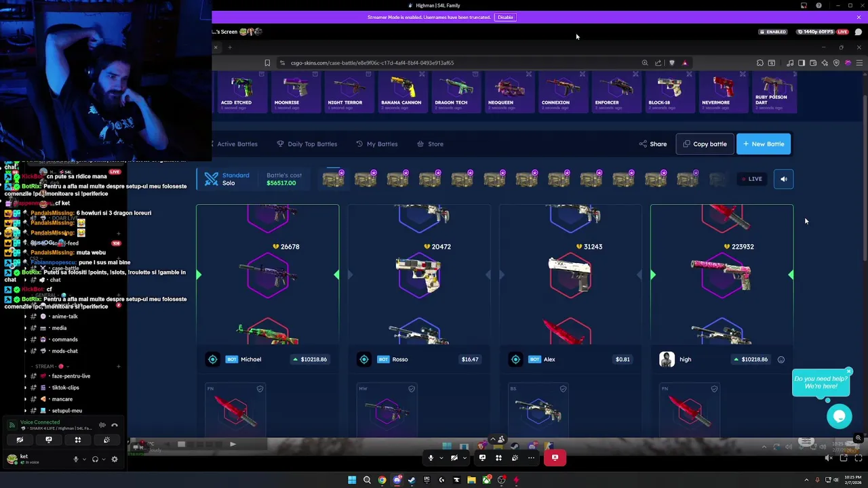
Task: Stop streaming with red overlay button
Action: [x=555, y=457]
